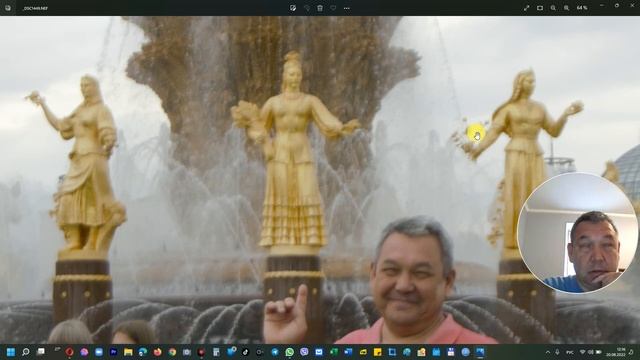Click the file name in the title bar
The width and height of the screenshot is (640, 360).
pos(35,8)
